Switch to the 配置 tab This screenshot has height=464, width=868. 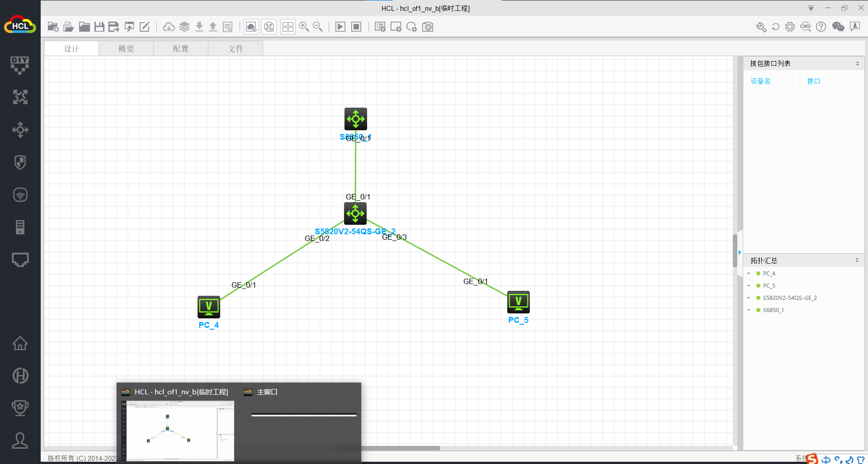[x=181, y=48]
